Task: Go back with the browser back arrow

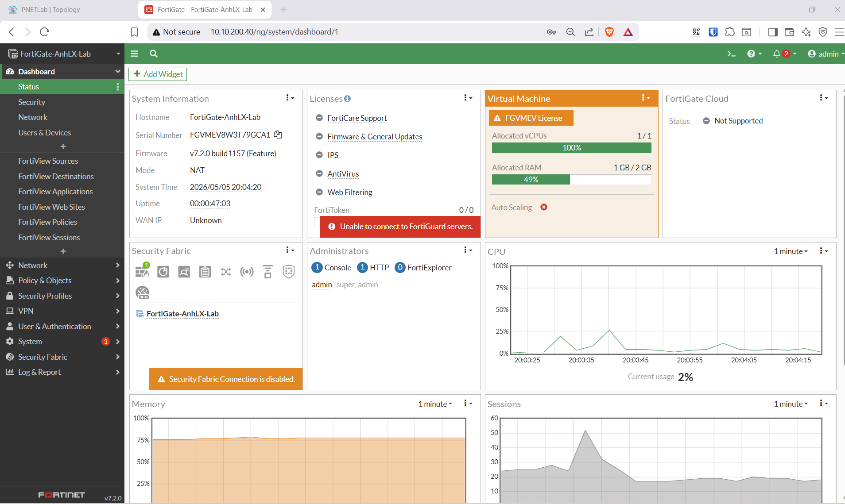Action: (12, 32)
